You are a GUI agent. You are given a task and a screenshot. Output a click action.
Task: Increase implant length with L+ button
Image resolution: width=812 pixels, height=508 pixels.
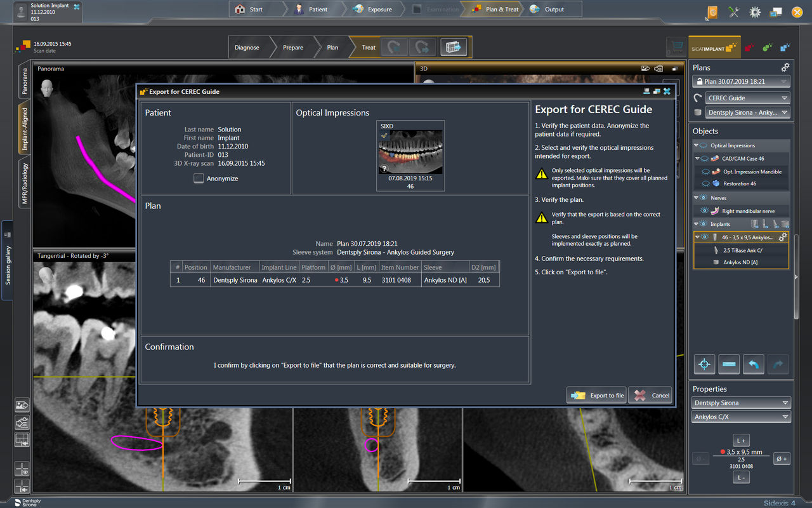[741, 439]
